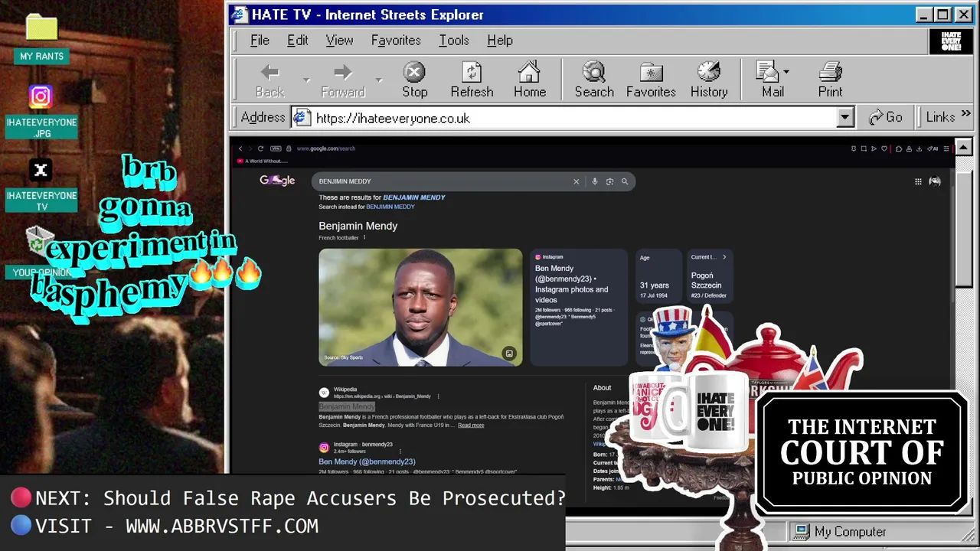This screenshot has width=980, height=551.
Task: Open the Tools menu
Action: [454, 41]
